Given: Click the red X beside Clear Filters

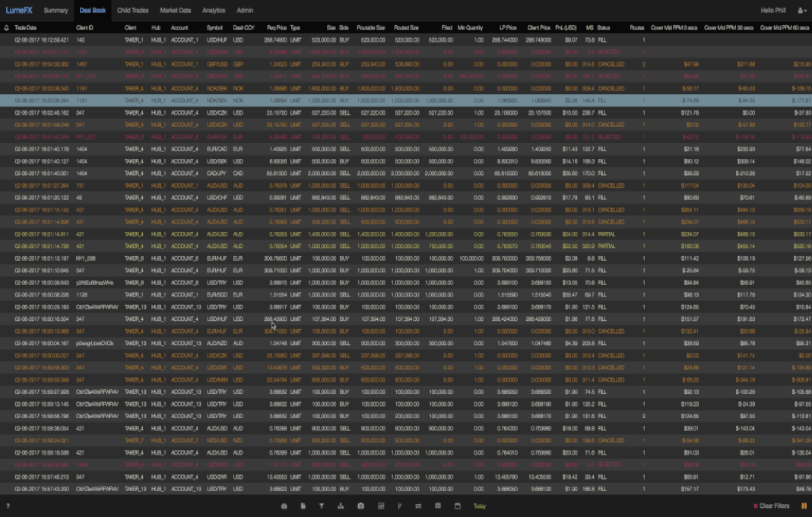Looking at the screenshot, I should (x=756, y=506).
